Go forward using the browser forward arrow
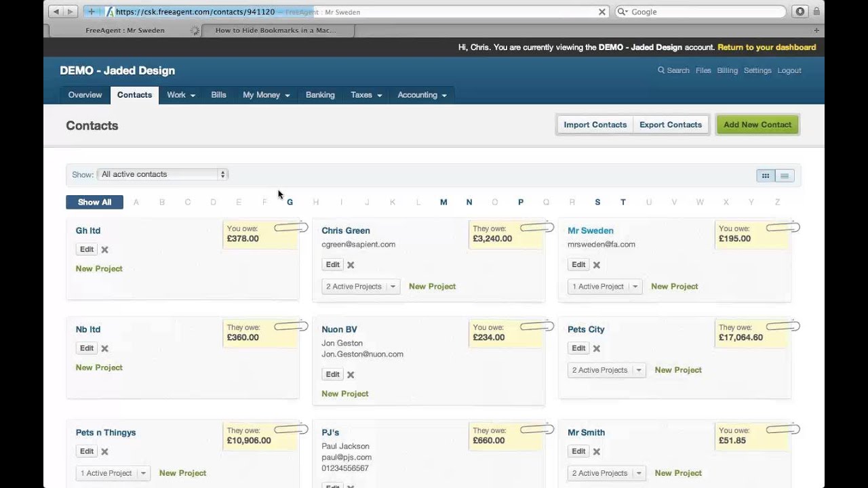This screenshot has width=868, height=488. pos(71,12)
